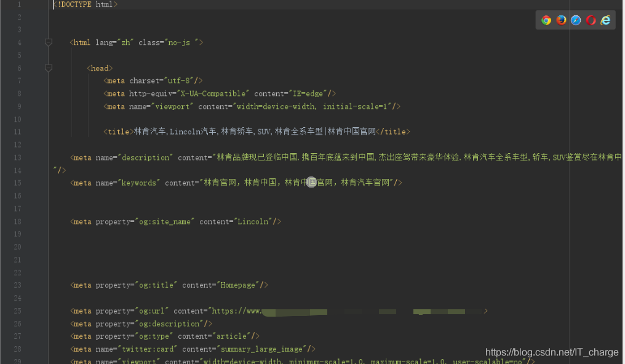Click the title tag text line

tap(257, 132)
